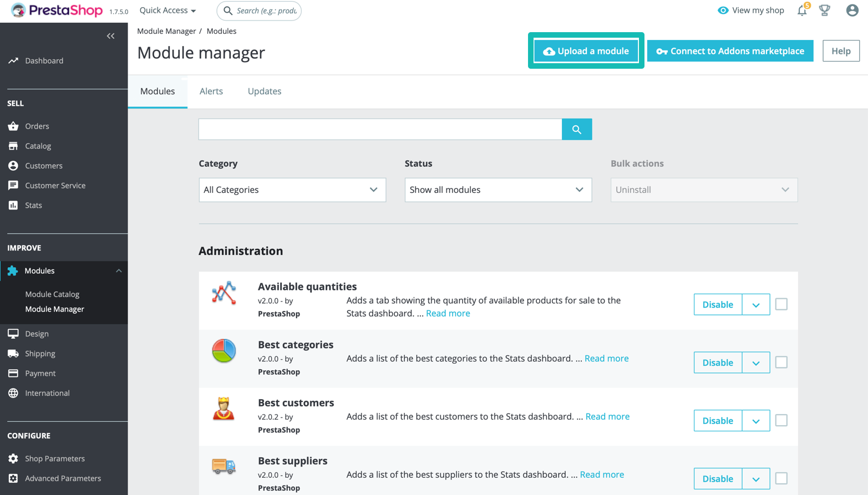Open the user profile icon
The height and width of the screenshot is (495, 868).
[852, 10]
